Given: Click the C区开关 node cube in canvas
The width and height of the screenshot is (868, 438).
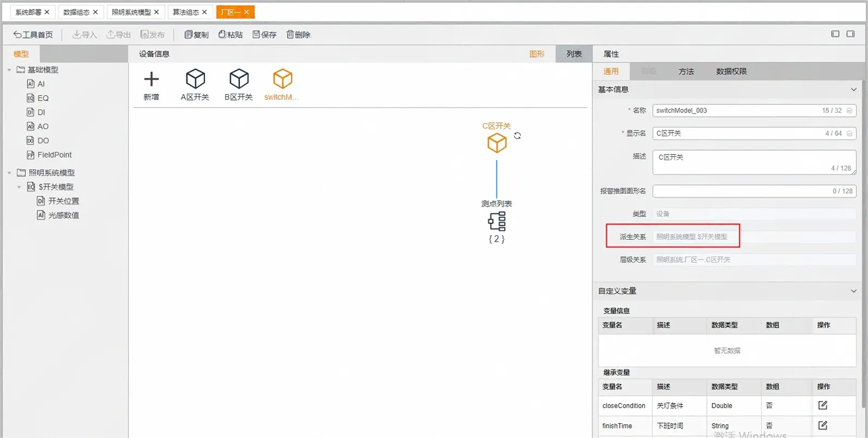Looking at the screenshot, I should coord(497,143).
